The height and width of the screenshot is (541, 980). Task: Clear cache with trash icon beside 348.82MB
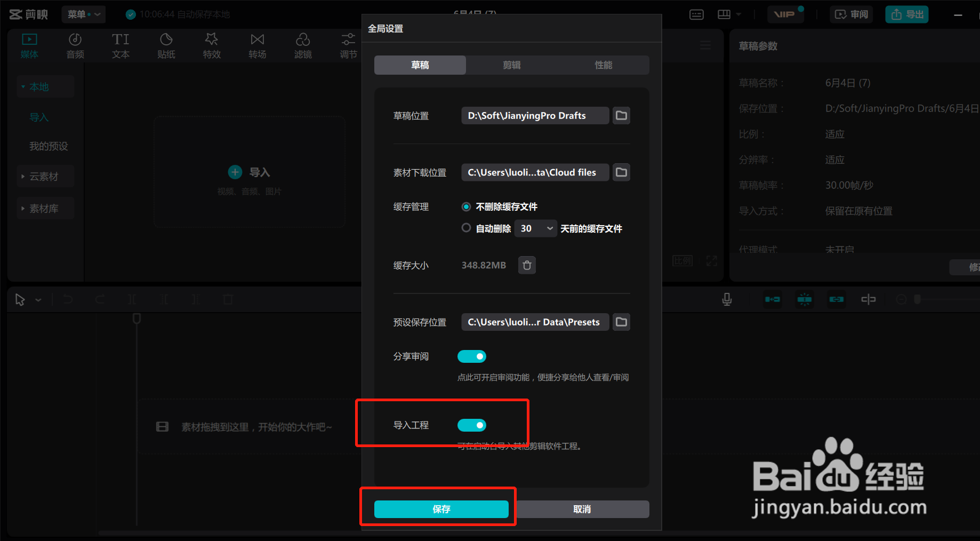527,265
